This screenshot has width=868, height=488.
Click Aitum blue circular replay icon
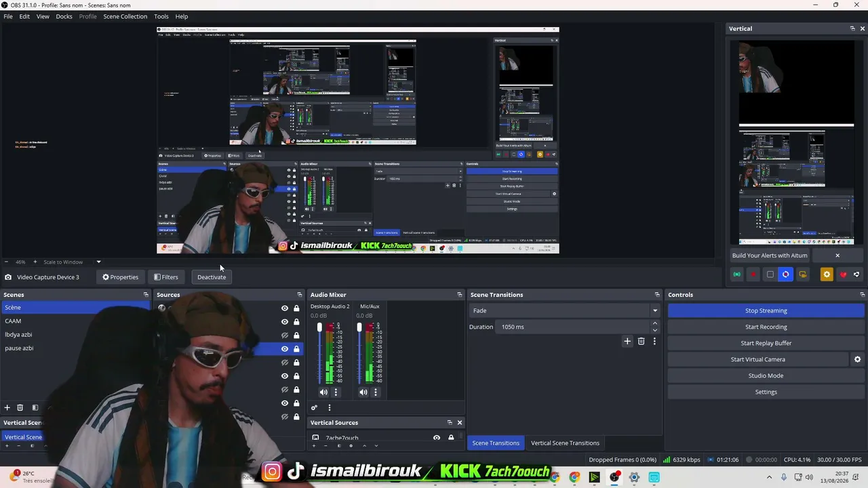click(786, 274)
